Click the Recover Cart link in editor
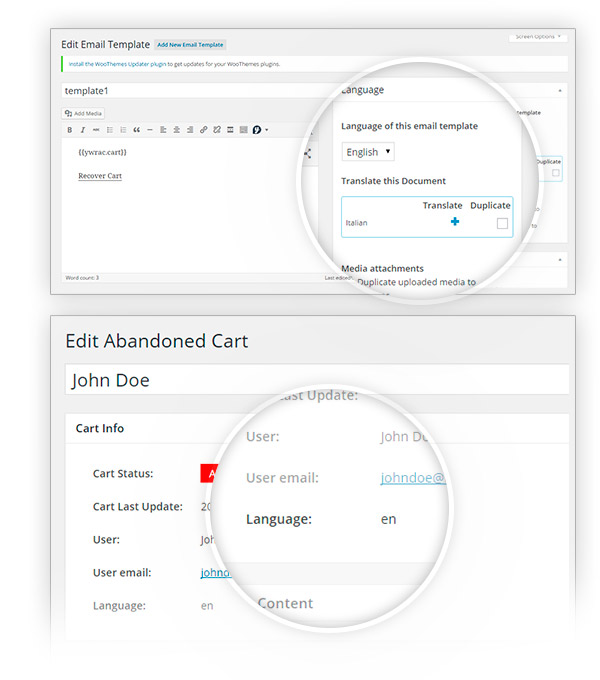Screen dimensions: 600x680 point(100,176)
